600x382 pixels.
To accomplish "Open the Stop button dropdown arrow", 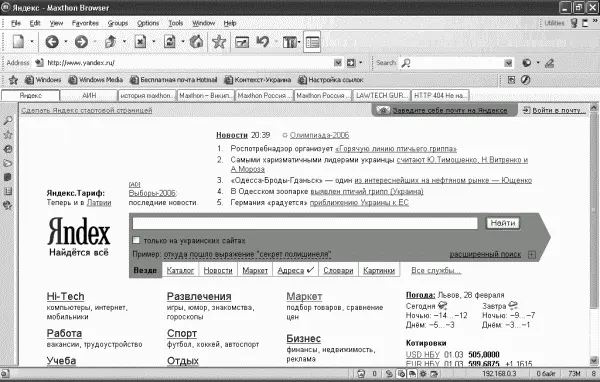I will point(153,41).
